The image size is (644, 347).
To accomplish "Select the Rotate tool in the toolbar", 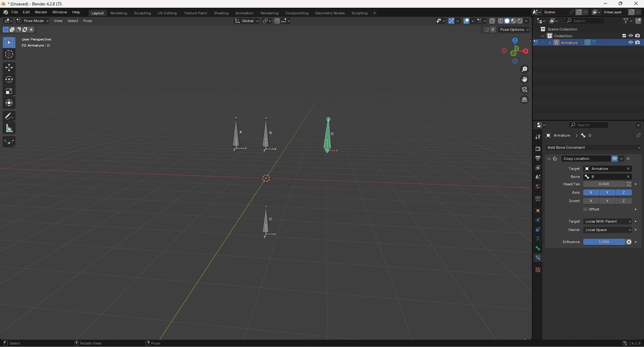I will tap(9, 79).
